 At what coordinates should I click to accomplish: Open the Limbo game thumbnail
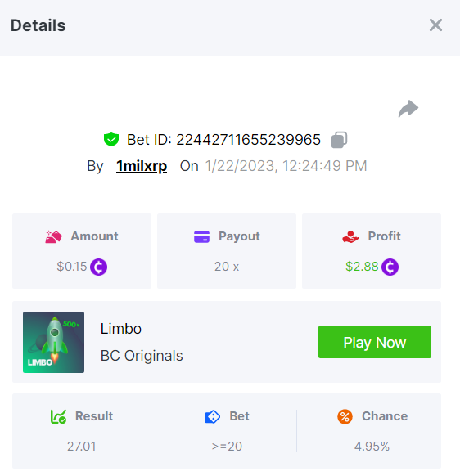53,342
